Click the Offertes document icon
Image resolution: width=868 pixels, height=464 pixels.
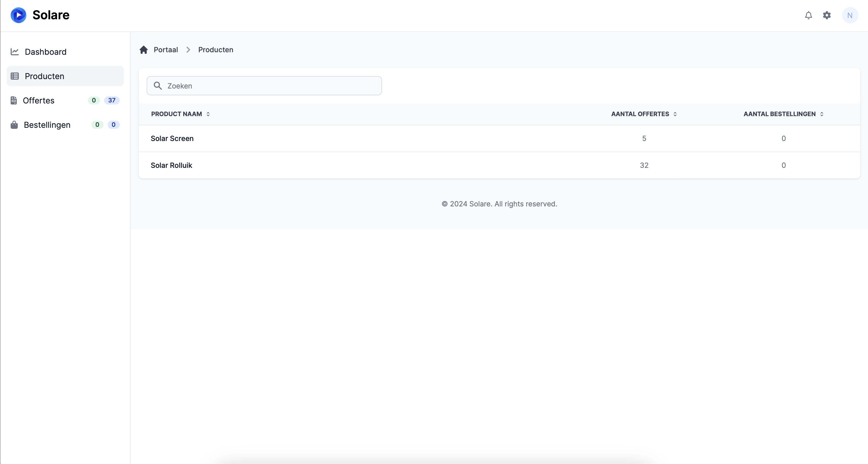pyautogui.click(x=14, y=100)
